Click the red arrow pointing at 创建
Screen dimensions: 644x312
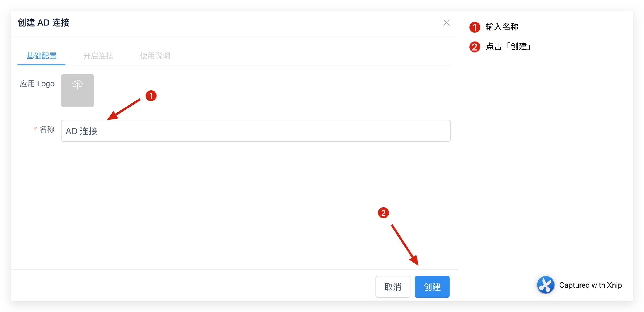point(405,245)
